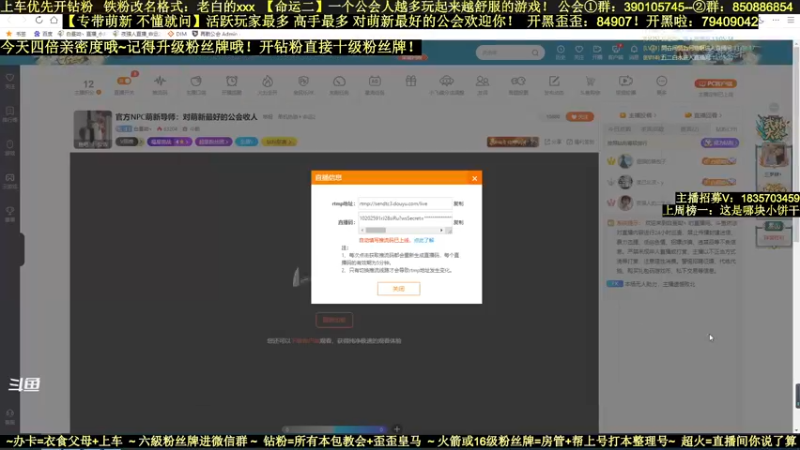Open the UFO cloud icon in toolbar

tap(446, 81)
